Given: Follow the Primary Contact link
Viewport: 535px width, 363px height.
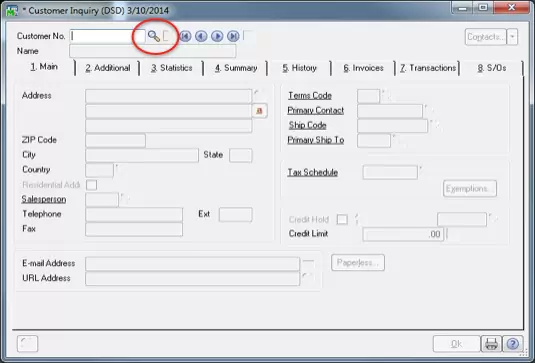Looking at the screenshot, I should [316, 111].
